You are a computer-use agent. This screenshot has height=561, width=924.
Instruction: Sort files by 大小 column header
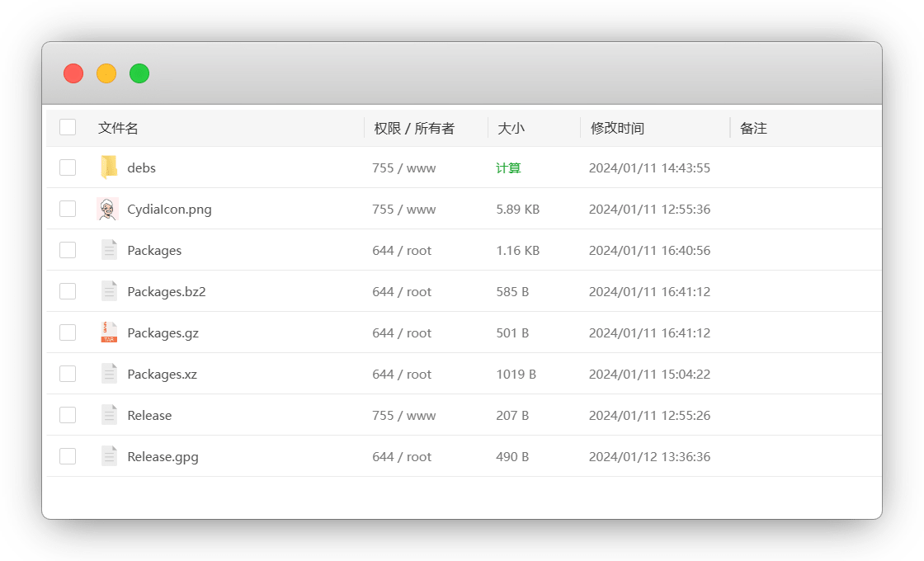[511, 128]
